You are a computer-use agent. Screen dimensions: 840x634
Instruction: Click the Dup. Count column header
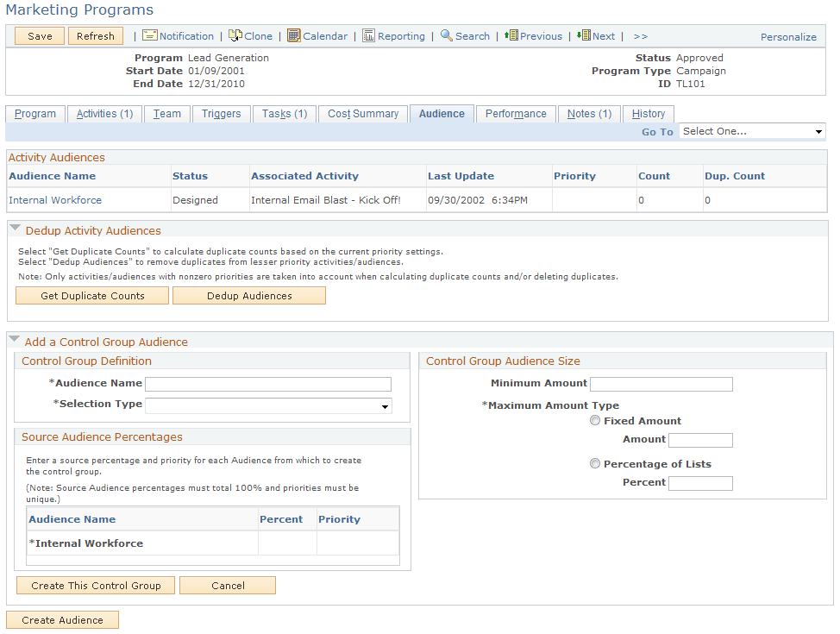[x=735, y=176]
